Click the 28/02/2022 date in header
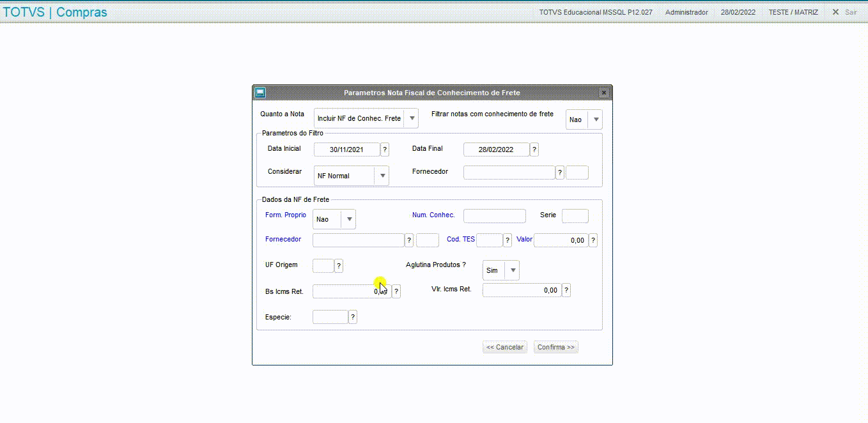This screenshot has width=868, height=423. 738,12
